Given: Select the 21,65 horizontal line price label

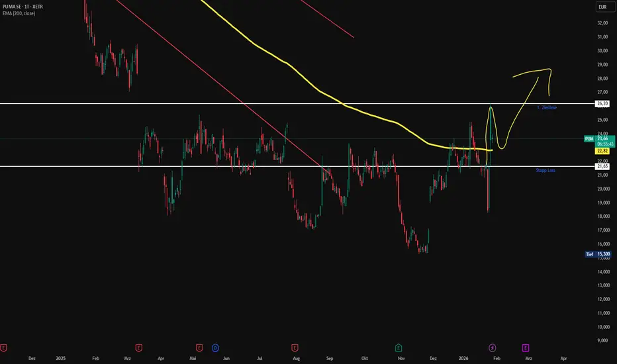Looking at the screenshot, I should pos(602,167).
